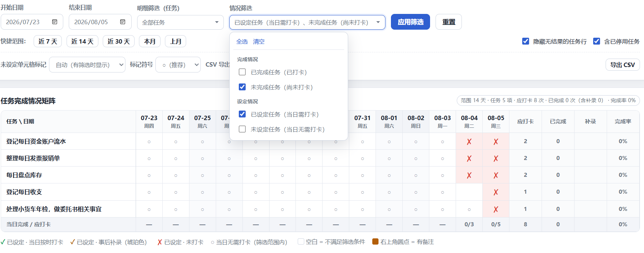The width and height of the screenshot is (644, 253).
Task: Open the end date calendar picker icon
Action: (x=123, y=22)
